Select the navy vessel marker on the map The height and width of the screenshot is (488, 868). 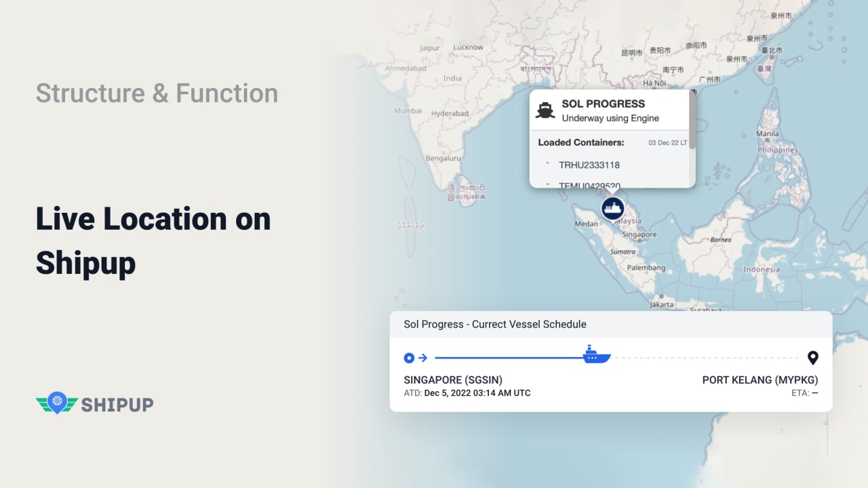pyautogui.click(x=613, y=208)
